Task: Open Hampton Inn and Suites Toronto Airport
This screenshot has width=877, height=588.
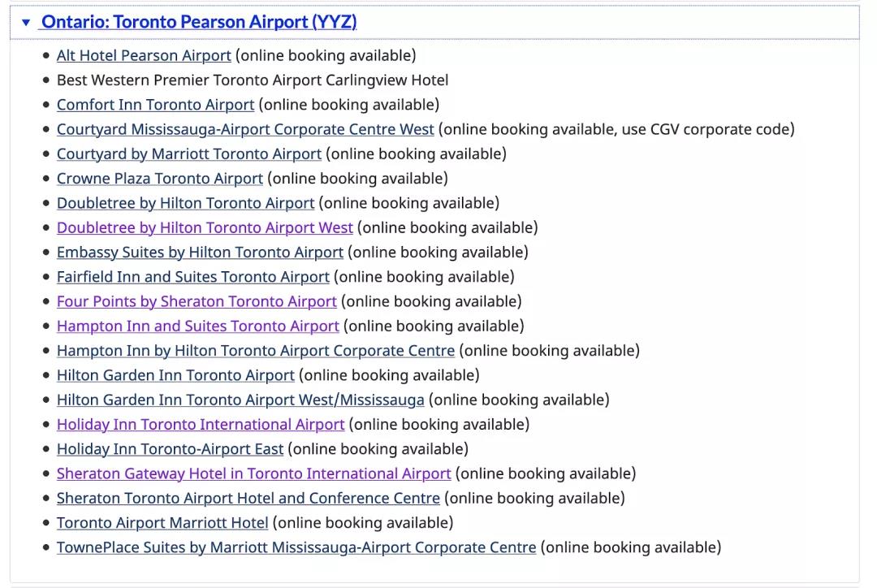Action: pyautogui.click(x=198, y=326)
